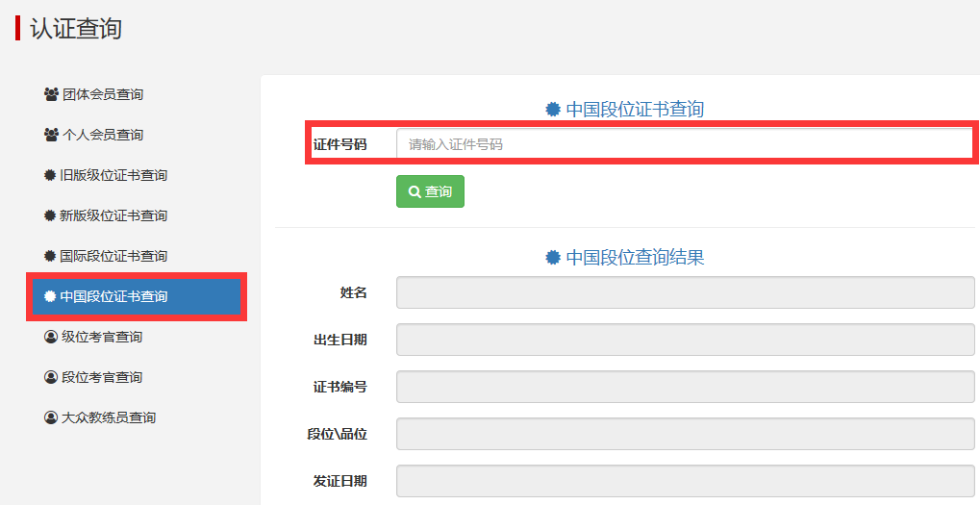This screenshot has width=980, height=505.
Task: Click the 段位\品位 label
Action: 337,435
